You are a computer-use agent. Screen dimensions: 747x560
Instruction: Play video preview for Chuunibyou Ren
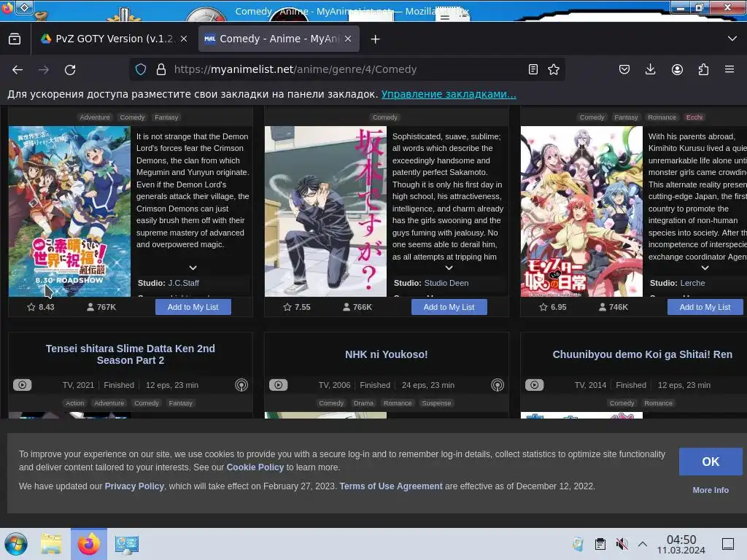point(535,385)
